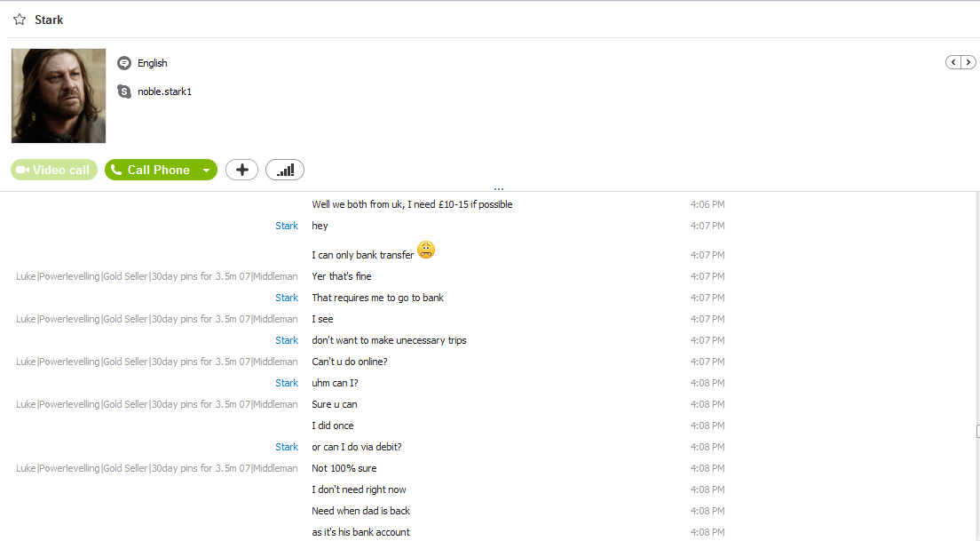The image size is (980, 541).
Task: Click message 'Can't u do online?'
Action: click(x=350, y=362)
